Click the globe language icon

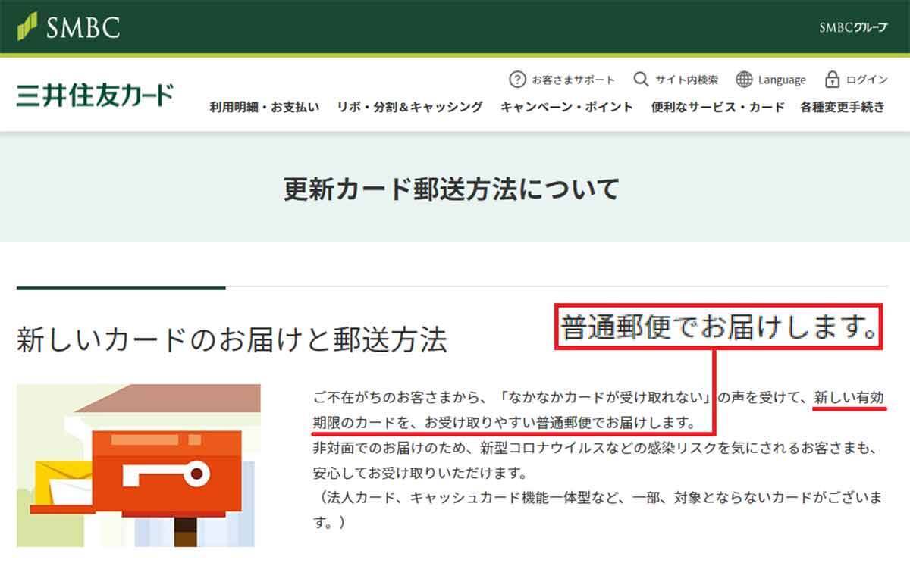(744, 80)
